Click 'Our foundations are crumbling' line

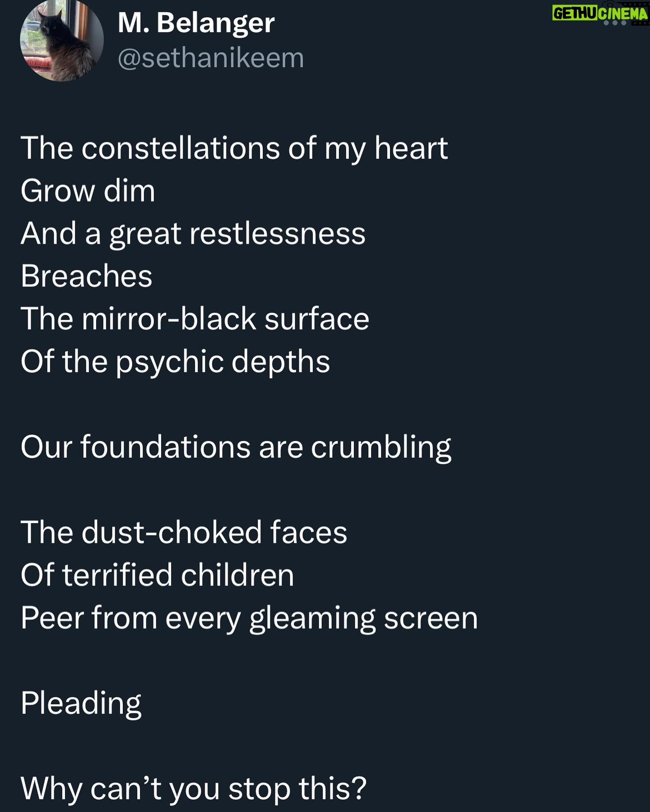[236, 448]
